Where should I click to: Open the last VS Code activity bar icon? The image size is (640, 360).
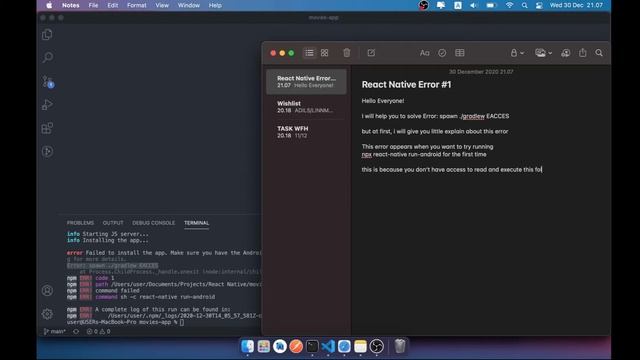[x=47, y=151]
